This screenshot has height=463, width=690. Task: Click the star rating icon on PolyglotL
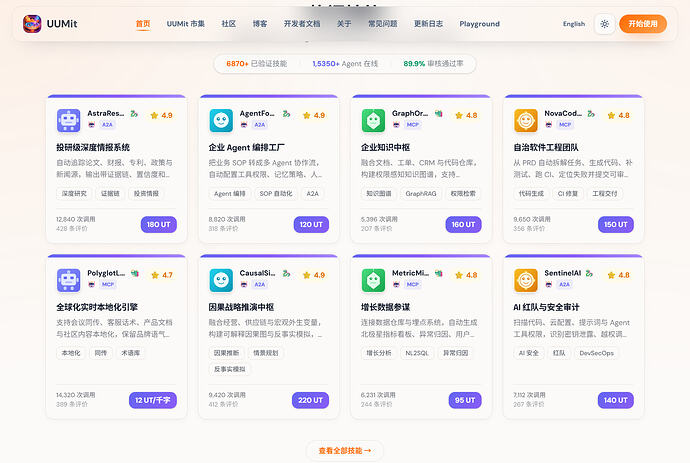tap(155, 276)
